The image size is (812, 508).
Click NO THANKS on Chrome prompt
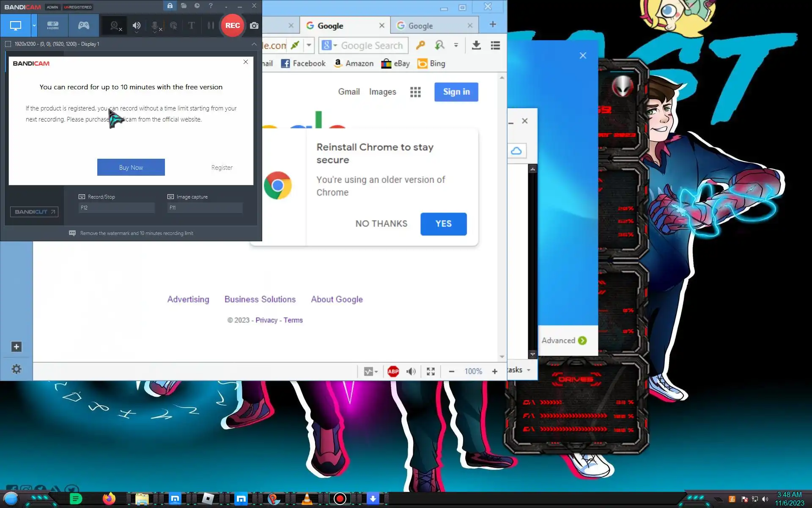tap(381, 224)
